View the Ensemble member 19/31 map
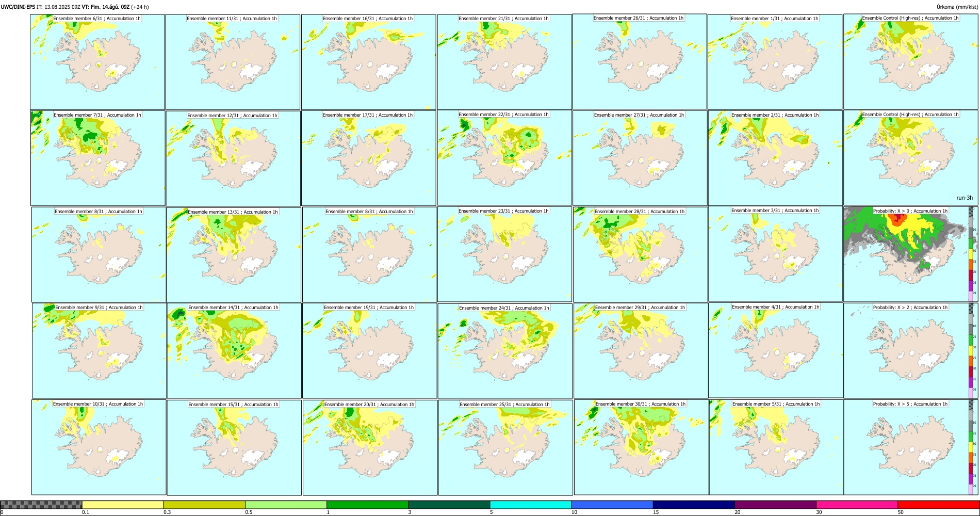 (x=369, y=351)
